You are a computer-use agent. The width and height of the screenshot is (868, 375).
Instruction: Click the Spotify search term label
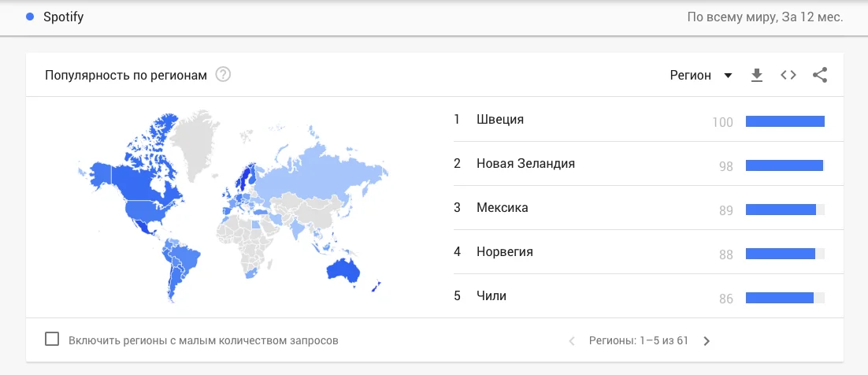pyautogui.click(x=63, y=17)
